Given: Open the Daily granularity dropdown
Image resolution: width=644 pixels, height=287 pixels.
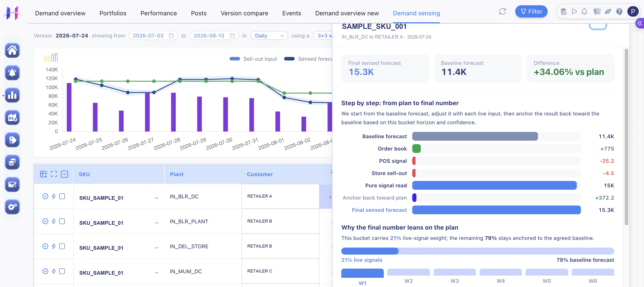Looking at the screenshot, I should tap(269, 35).
